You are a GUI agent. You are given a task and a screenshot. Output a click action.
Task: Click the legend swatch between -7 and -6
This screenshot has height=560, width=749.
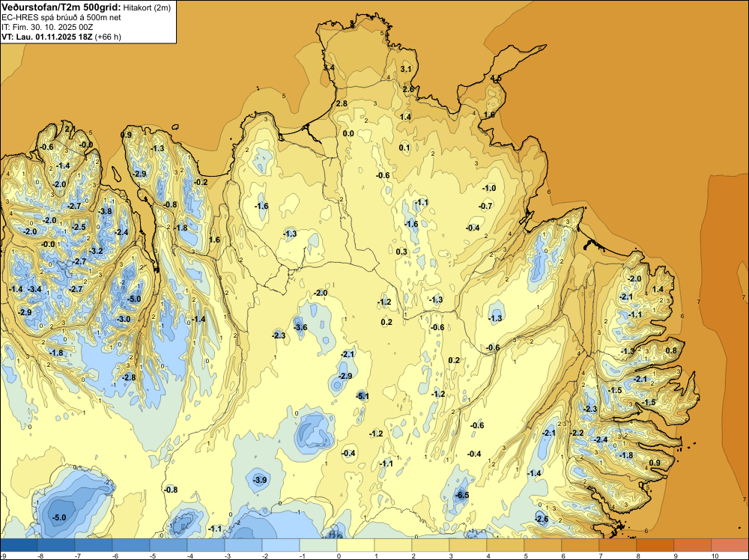point(94,545)
